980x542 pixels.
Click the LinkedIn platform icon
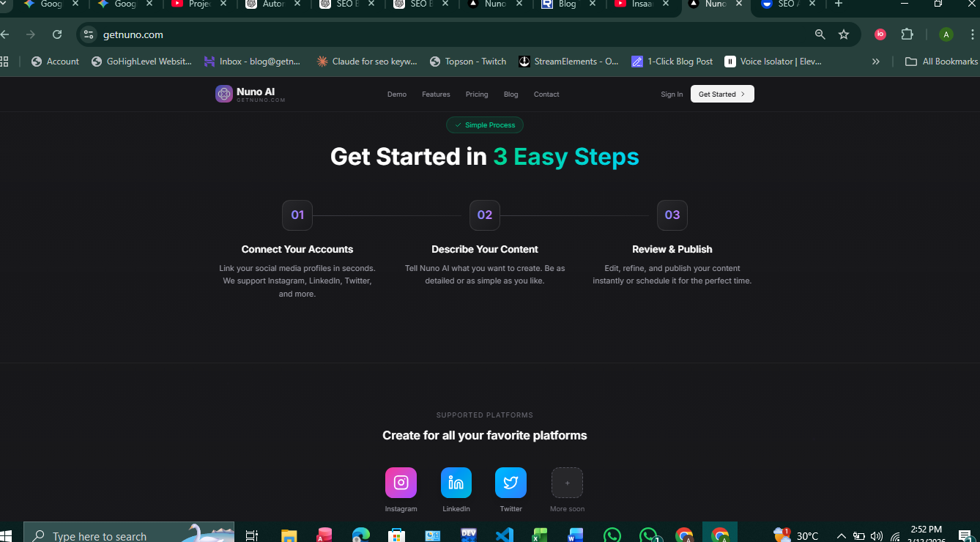(456, 483)
